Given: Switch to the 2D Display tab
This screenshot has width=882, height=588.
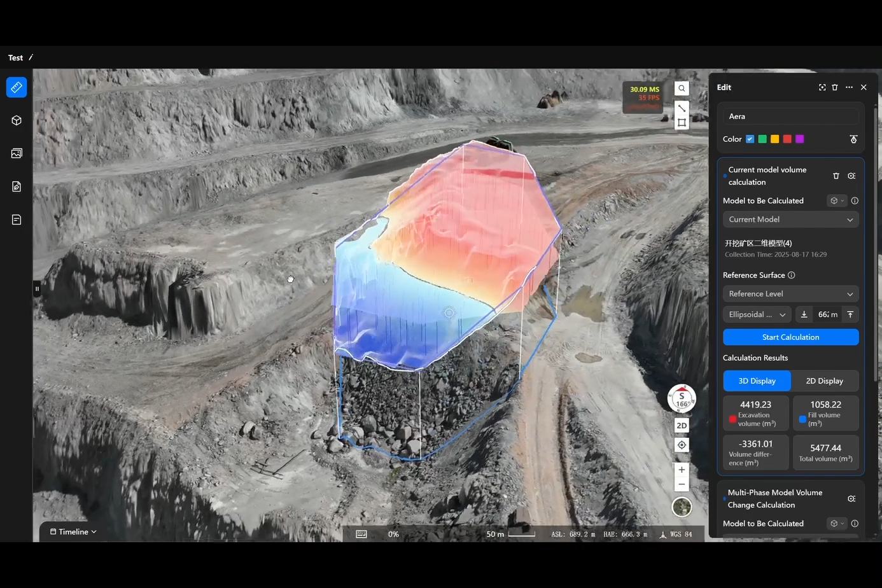Looking at the screenshot, I should click(824, 381).
